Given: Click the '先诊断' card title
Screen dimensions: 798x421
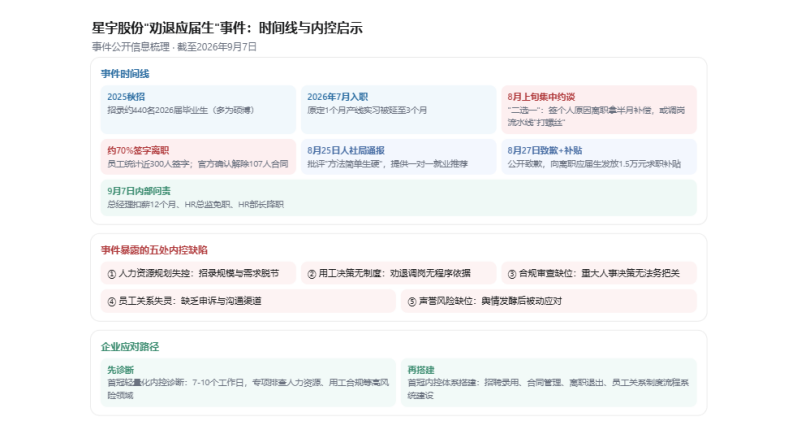Looking at the screenshot, I should coord(121,370).
